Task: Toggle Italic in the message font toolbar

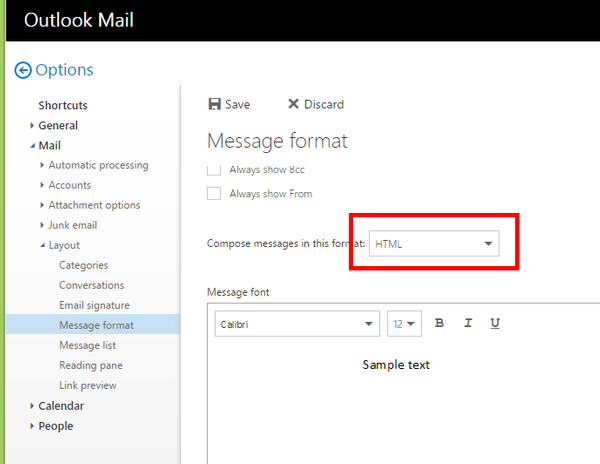Action: coord(467,323)
